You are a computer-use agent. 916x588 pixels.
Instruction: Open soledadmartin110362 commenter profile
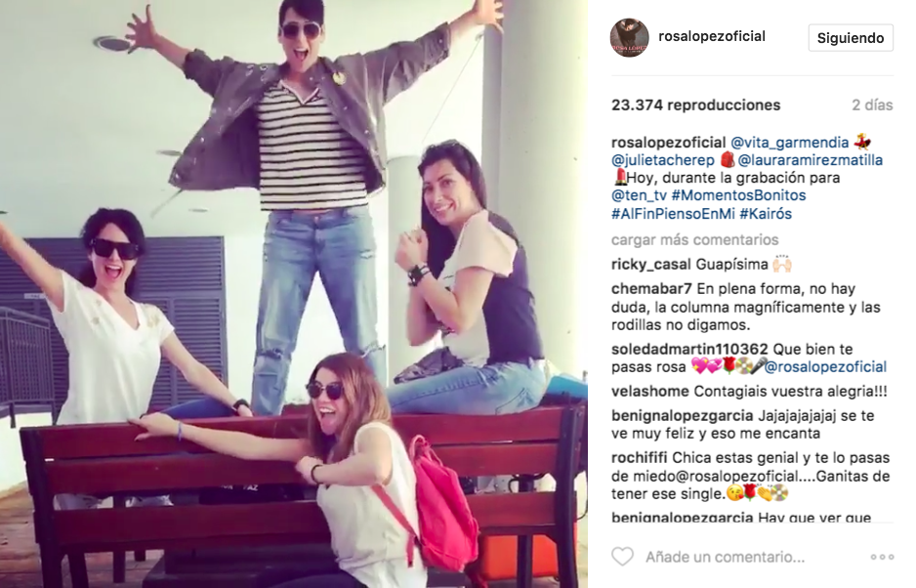click(x=689, y=349)
